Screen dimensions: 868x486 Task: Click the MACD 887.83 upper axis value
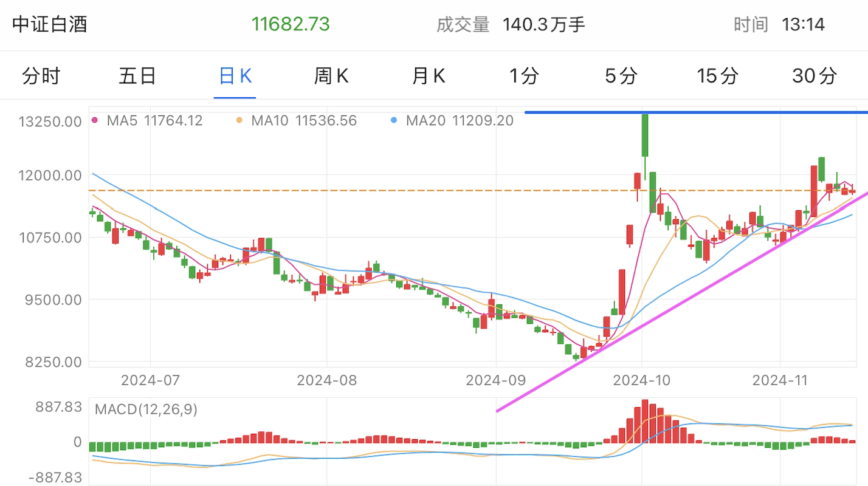tap(60, 408)
